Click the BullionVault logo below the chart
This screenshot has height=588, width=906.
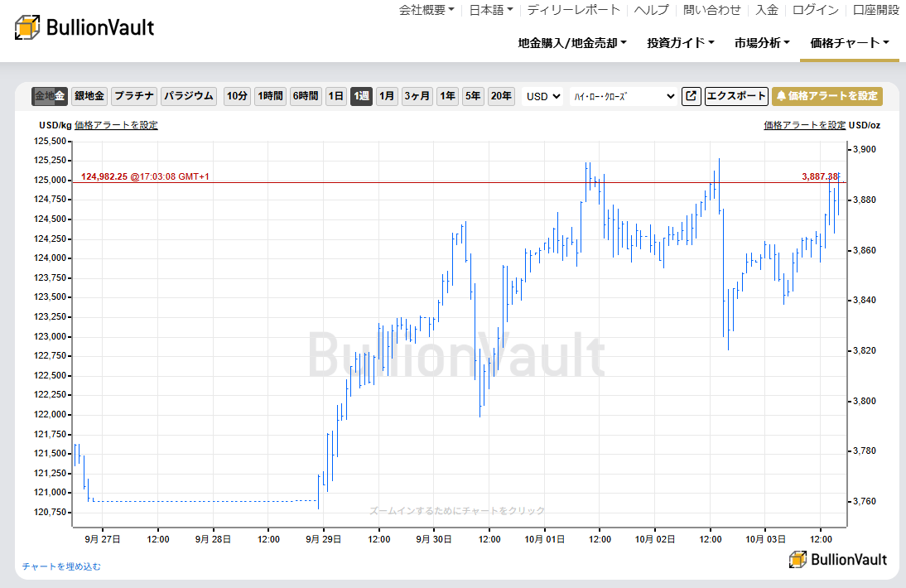pyautogui.click(x=838, y=559)
